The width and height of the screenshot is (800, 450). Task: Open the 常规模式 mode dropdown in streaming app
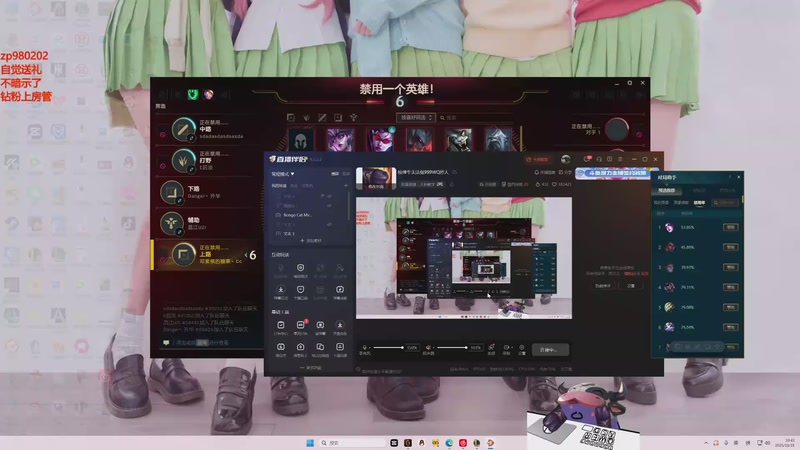point(283,174)
